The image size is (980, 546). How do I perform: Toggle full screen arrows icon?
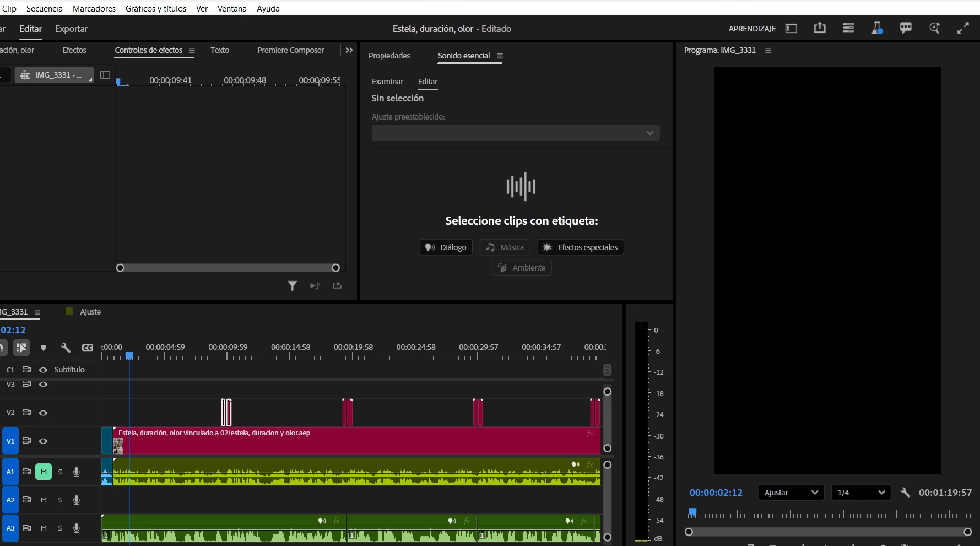coord(963,28)
